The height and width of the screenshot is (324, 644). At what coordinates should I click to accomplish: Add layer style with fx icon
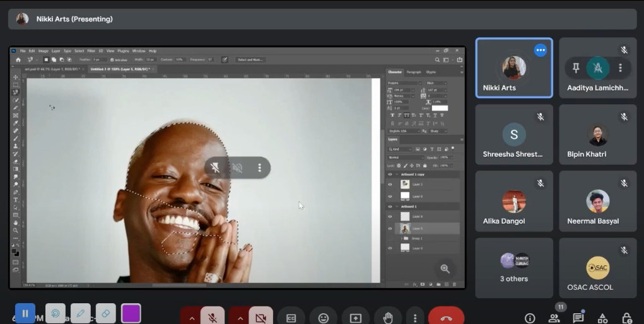point(415,284)
